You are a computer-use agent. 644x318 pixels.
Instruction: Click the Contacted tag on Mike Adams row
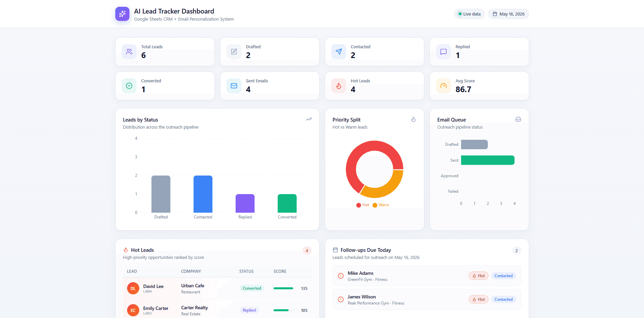(x=503, y=276)
